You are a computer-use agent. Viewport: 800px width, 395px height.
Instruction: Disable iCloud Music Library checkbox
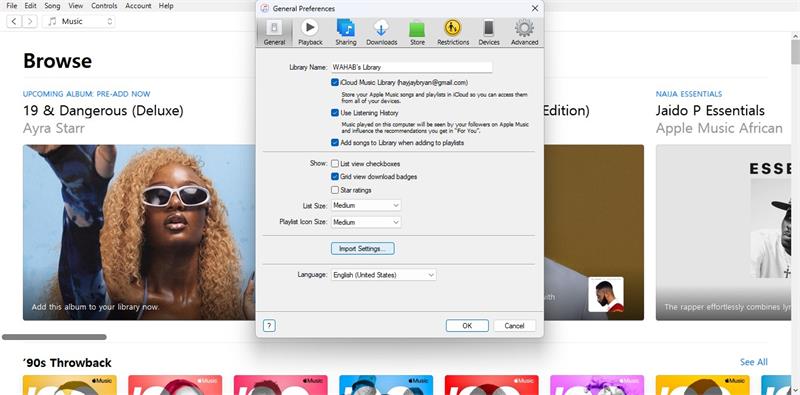335,82
